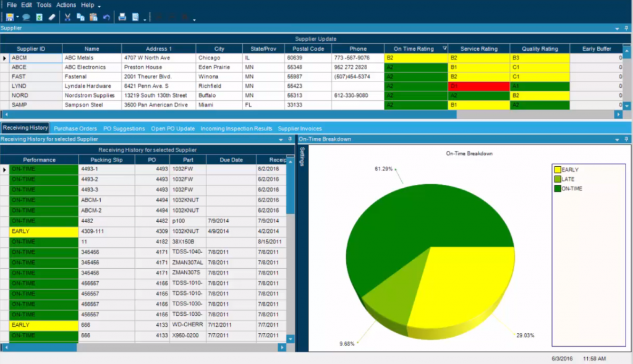633x364 pixels.
Task: Select the Cut icon
Action: [68, 17]
